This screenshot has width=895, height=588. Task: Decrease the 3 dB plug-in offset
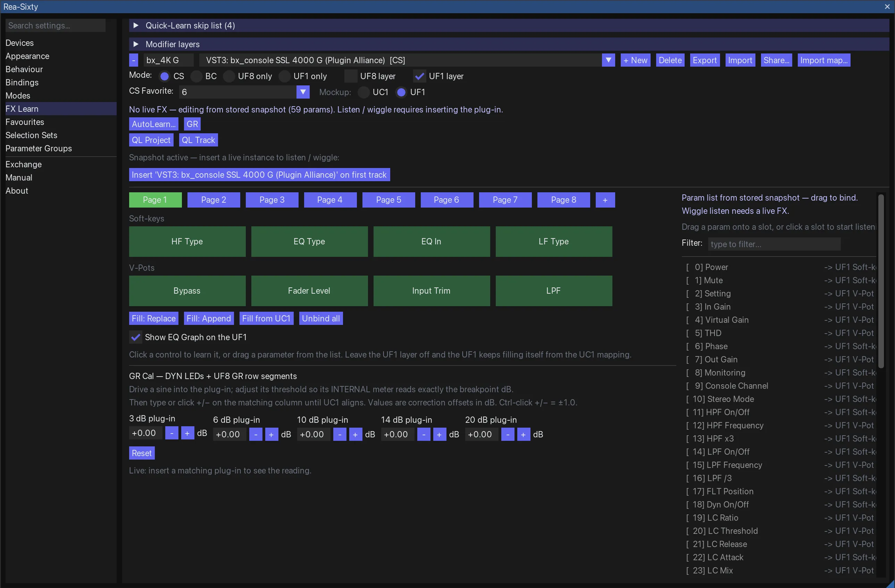(172, 433)
